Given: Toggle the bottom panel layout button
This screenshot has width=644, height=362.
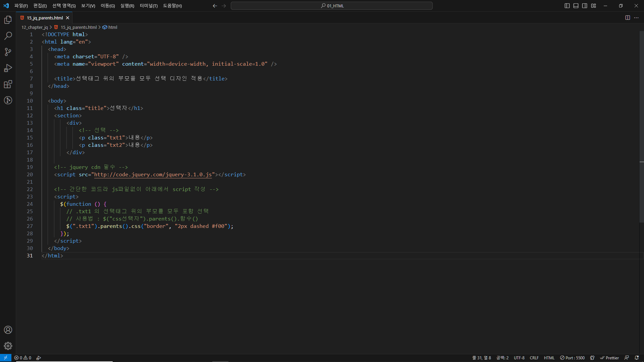Looking at the screenshot, I should click(576, 6).
